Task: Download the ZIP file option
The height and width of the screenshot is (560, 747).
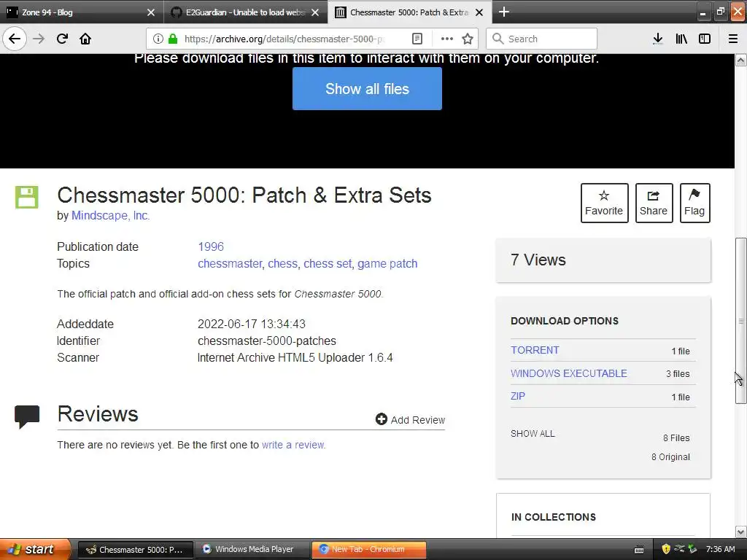Action: (518, 396)
